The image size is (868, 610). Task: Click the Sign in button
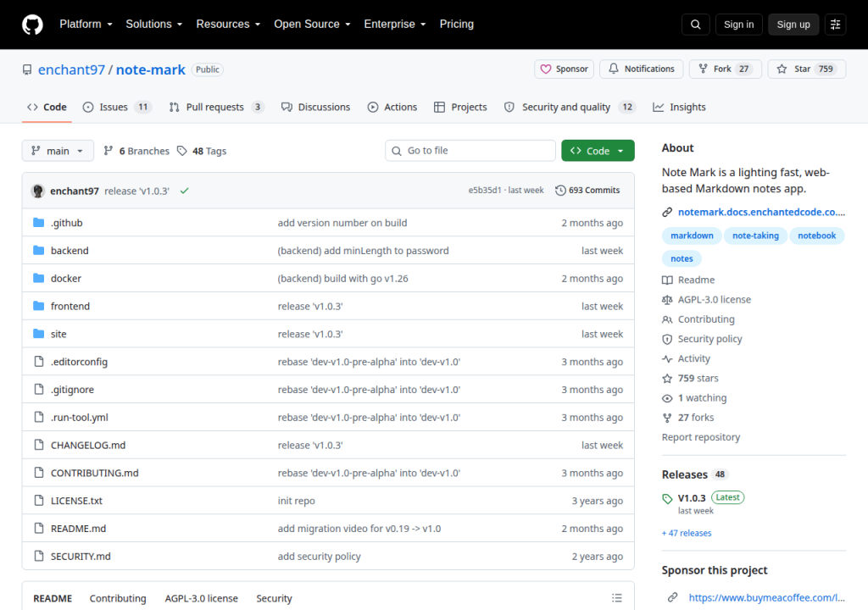click(x=738, y=25)
